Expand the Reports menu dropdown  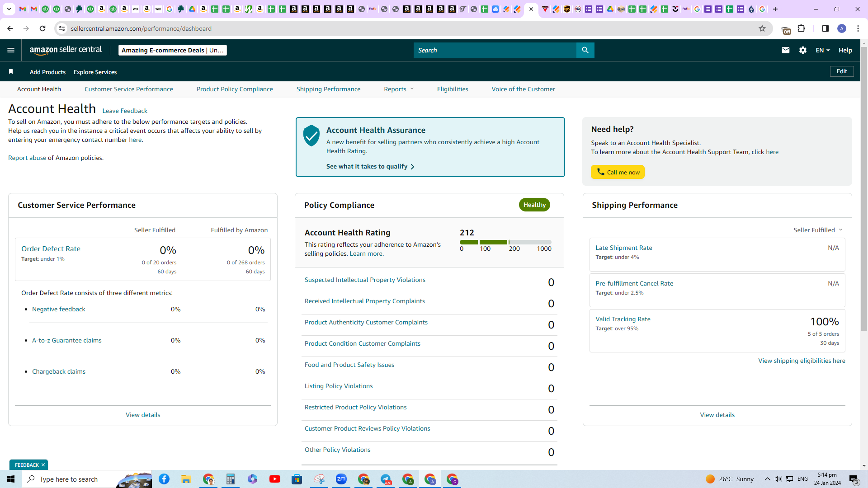pos(399,89)
